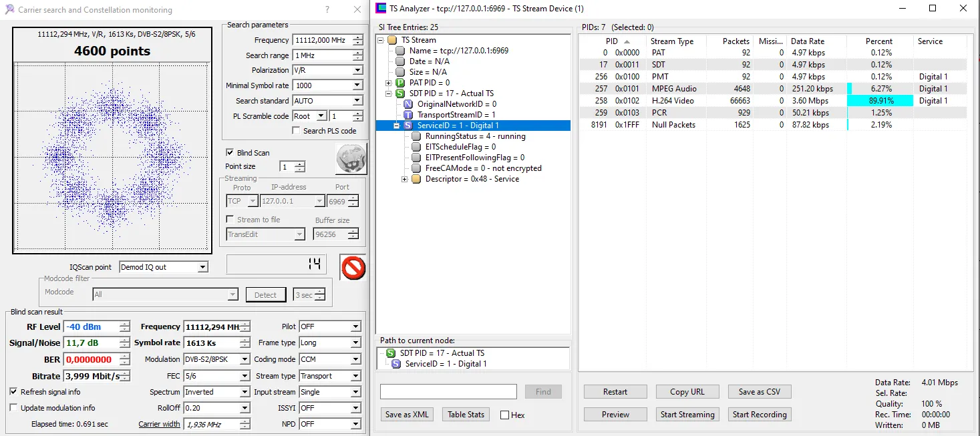Screen dimensions: 980x436
Task: Click the TransportStreamID T icon
Action: click(x=408, y=115)
